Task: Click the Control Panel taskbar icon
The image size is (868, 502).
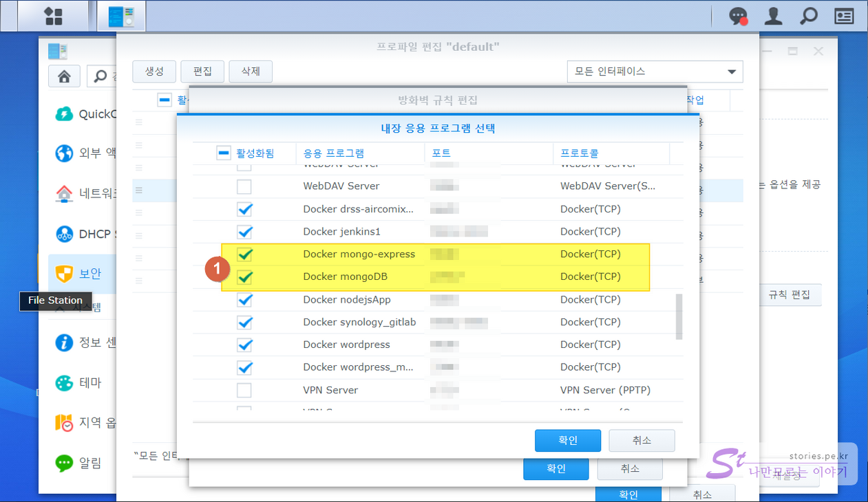Action: [x=121, y=16]
